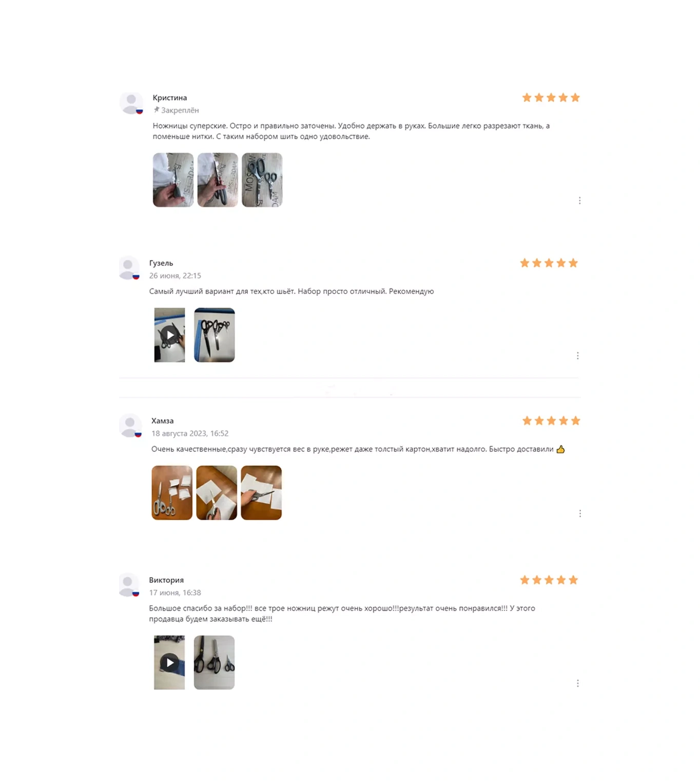
Task: Open three scissors photo in Виктория's review
Action: 214,662
